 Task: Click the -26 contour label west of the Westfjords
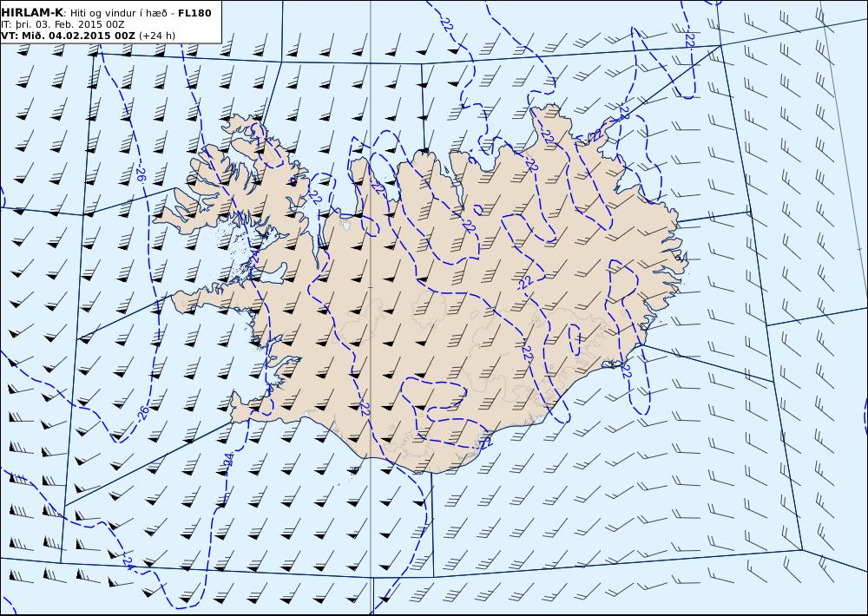(141, 174)
